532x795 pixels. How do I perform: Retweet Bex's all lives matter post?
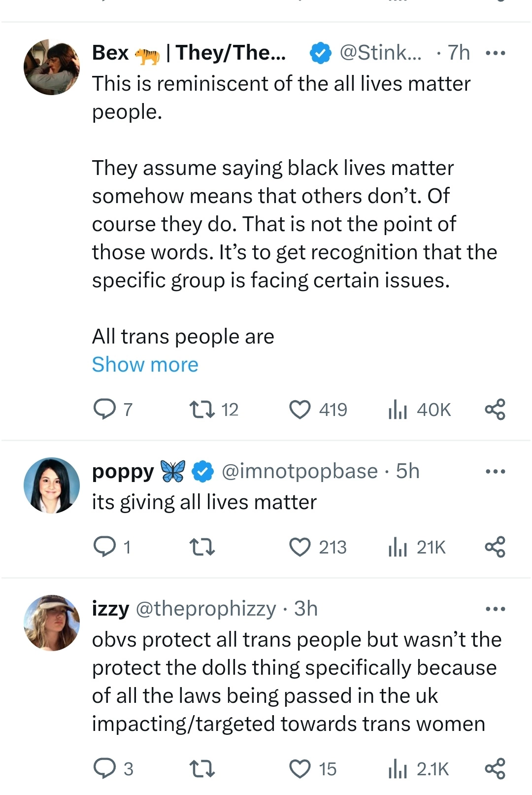(x=202, y=410)
